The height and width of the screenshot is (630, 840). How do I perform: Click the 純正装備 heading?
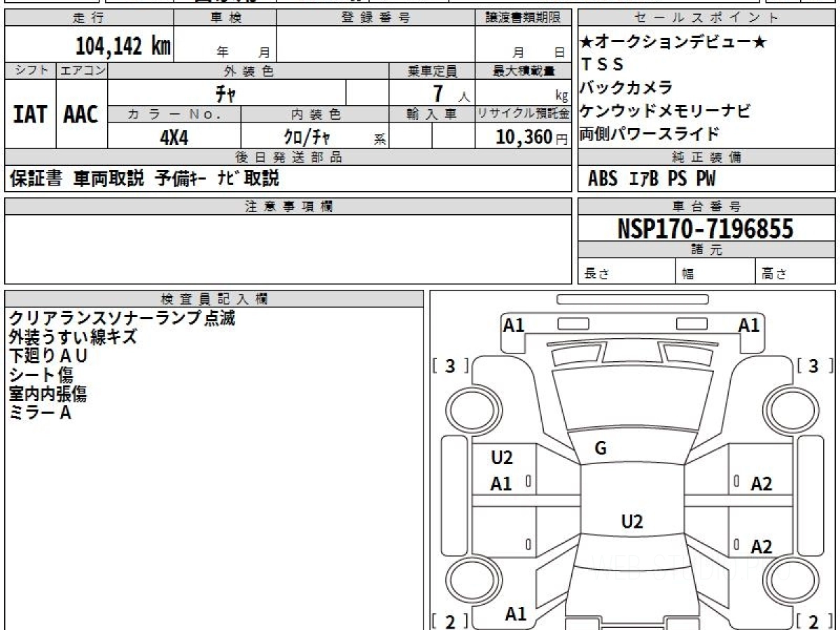[706, 157]
